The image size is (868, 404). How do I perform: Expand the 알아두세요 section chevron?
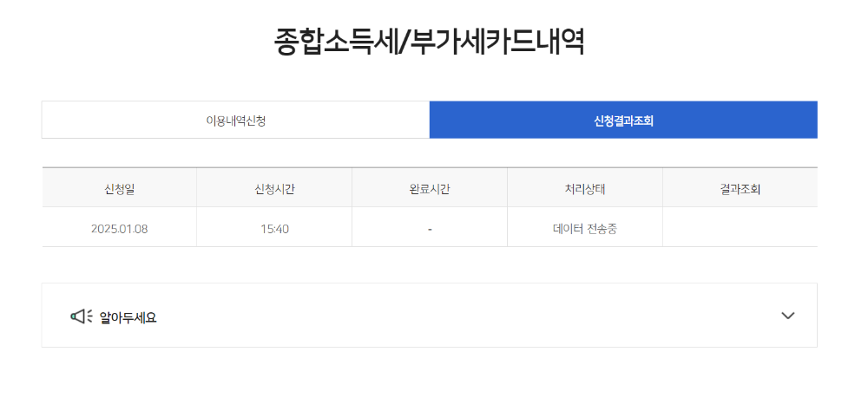click(788, 316)
